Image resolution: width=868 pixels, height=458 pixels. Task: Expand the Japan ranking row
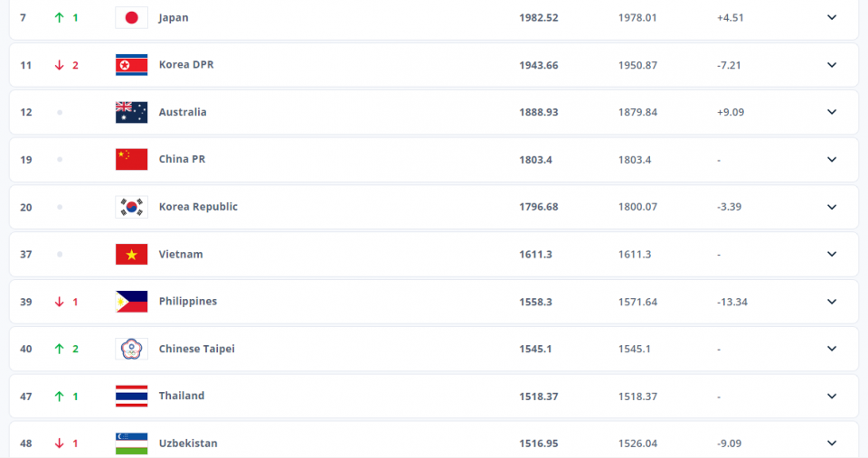pyautogui.click(x=832, y=17)
